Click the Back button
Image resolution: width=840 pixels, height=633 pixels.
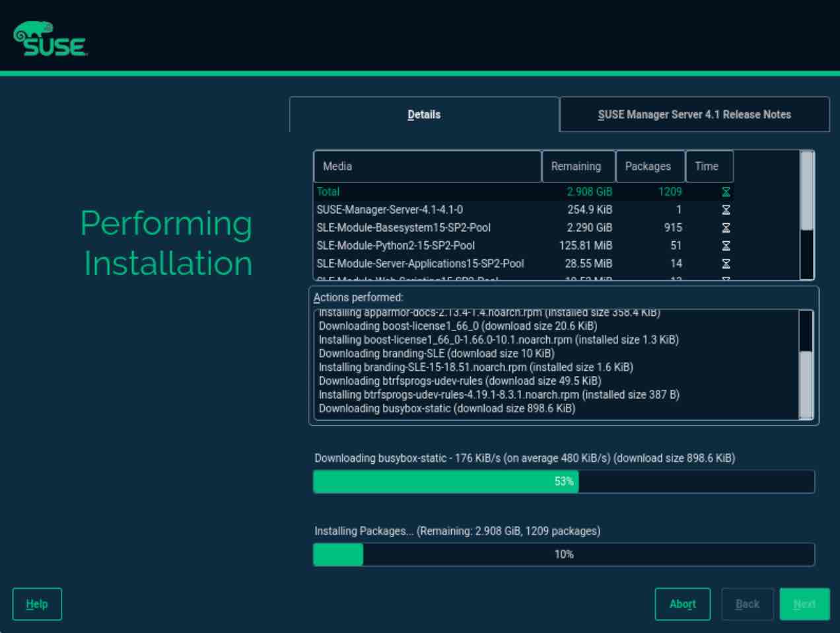coord(748,604)
